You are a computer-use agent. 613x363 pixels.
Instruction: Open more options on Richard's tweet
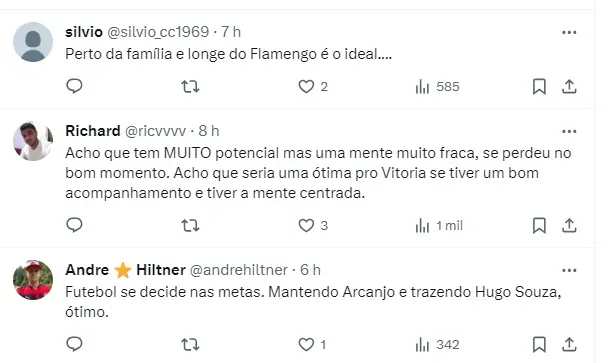pyautogui.click(x=569, y=131)
